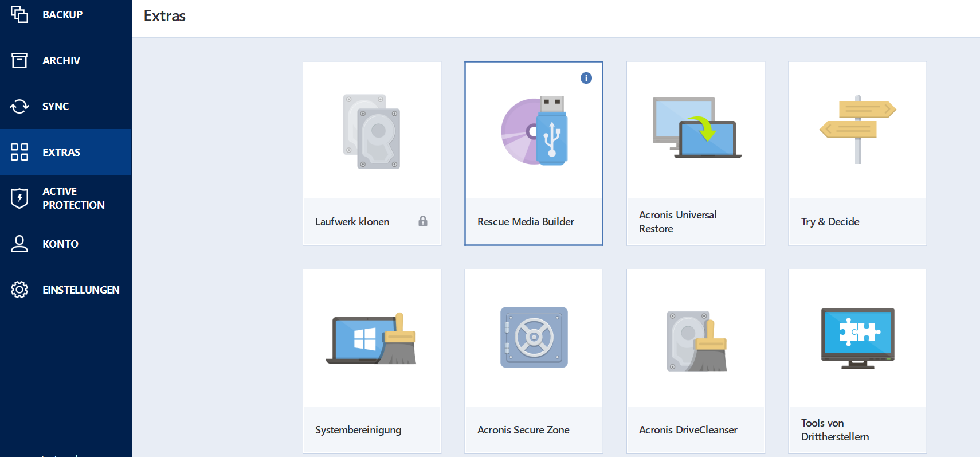Go to the ARCHIV section

pos(61,60)
